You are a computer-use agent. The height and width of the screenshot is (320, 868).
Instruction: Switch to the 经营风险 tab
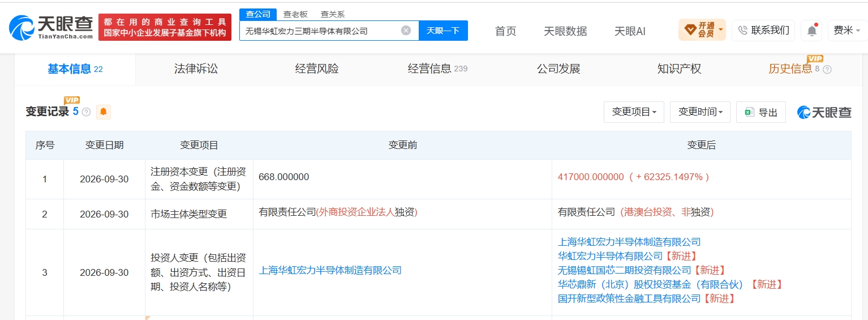[317, 69]
